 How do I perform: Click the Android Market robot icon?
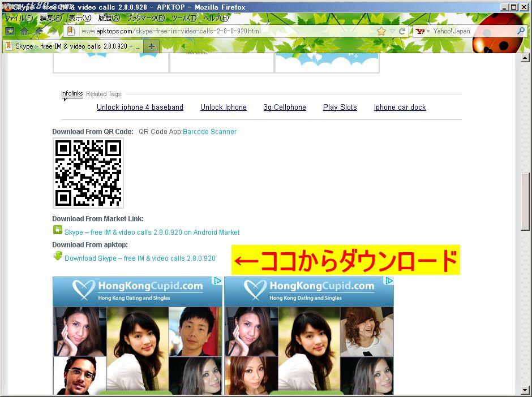click(x=57, y=230)
